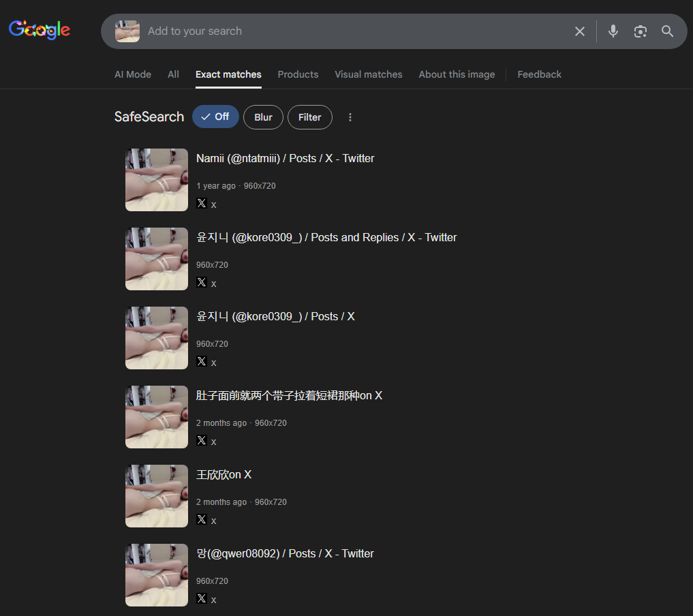Click the Feedback link
The height and width of the screenshot is (616, 693).
coord(539,74)
